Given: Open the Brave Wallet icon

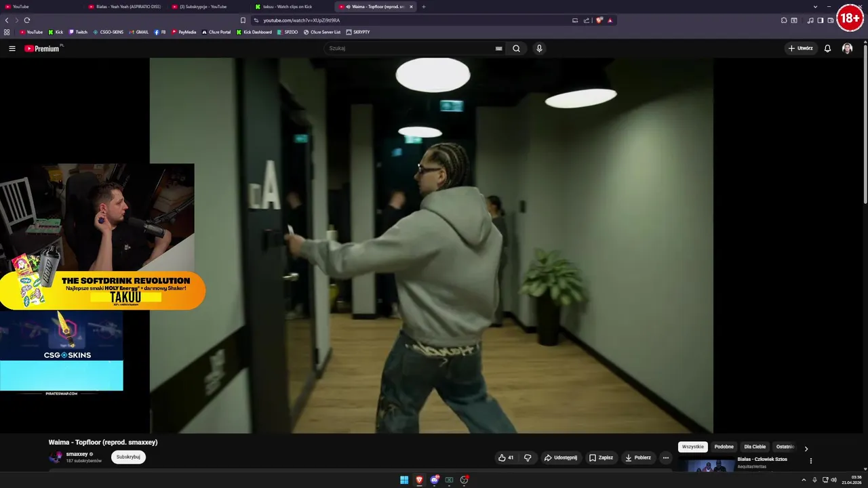Looking at the screenshot, I should [831, 20].
